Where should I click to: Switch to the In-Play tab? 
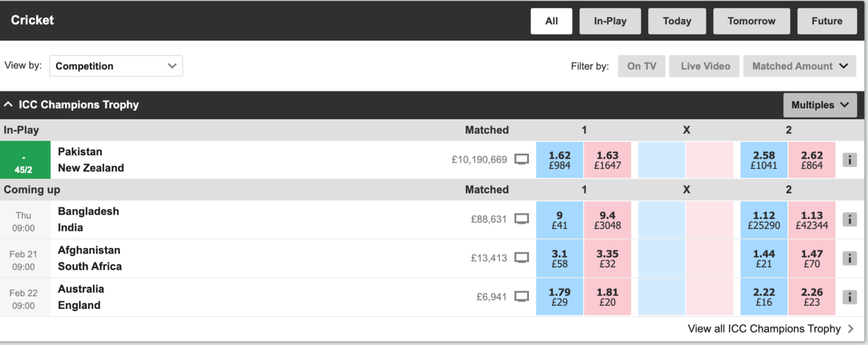tap(610, 21)
